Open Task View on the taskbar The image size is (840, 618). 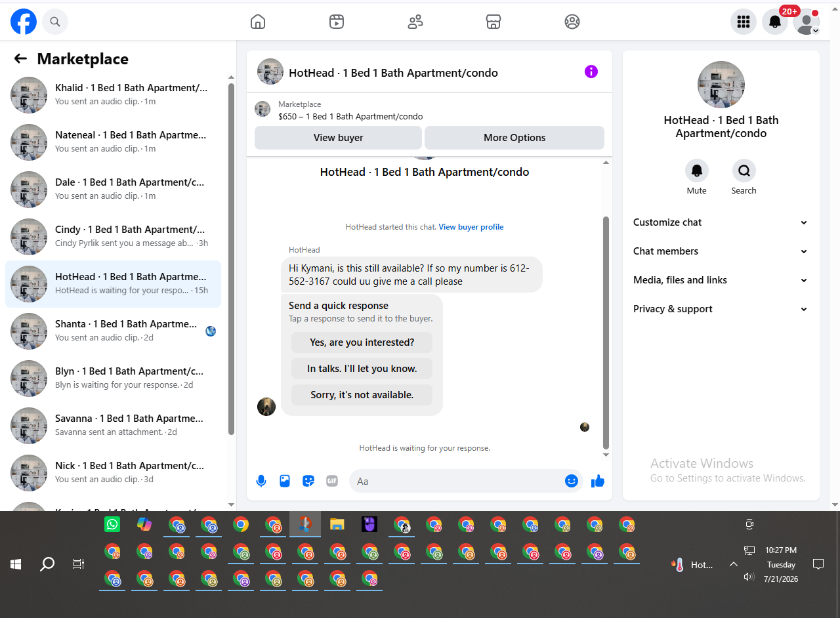pos(79,564)
